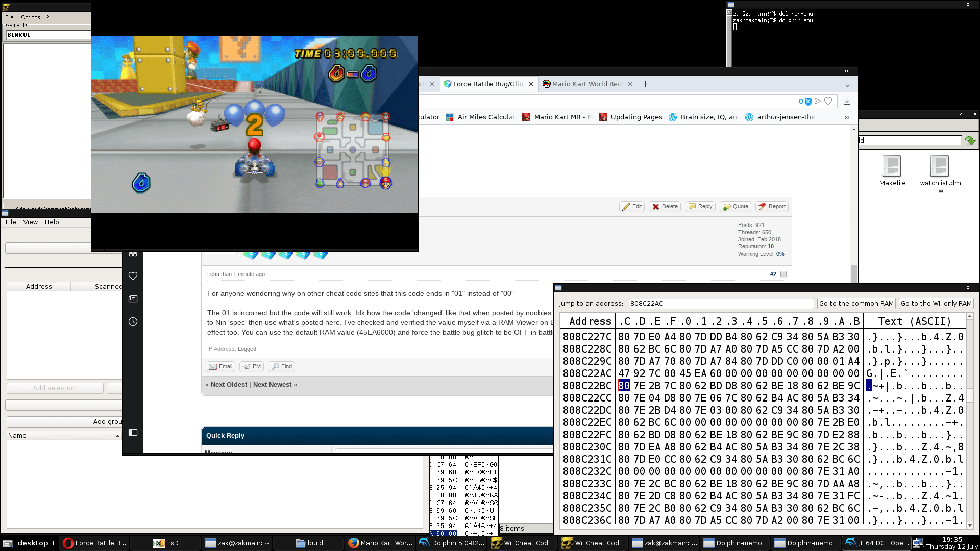Open arthur-jensen-the bookmark

780,117
